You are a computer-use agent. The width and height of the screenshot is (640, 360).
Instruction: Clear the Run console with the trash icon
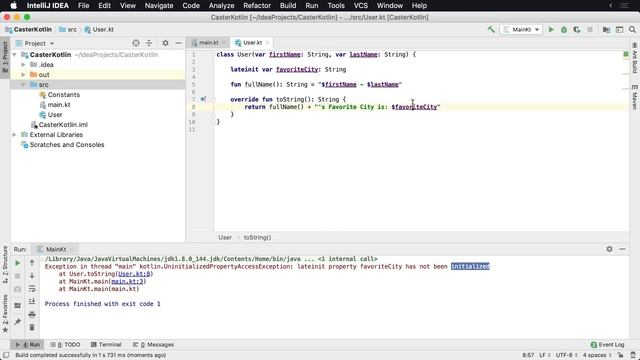click(x=32, y=327)
